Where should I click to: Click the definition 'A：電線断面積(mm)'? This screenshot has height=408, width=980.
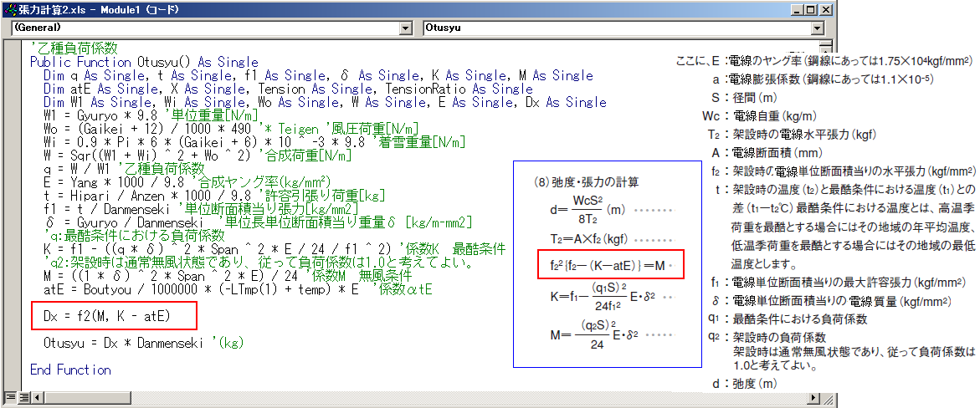tap(767, 152)
